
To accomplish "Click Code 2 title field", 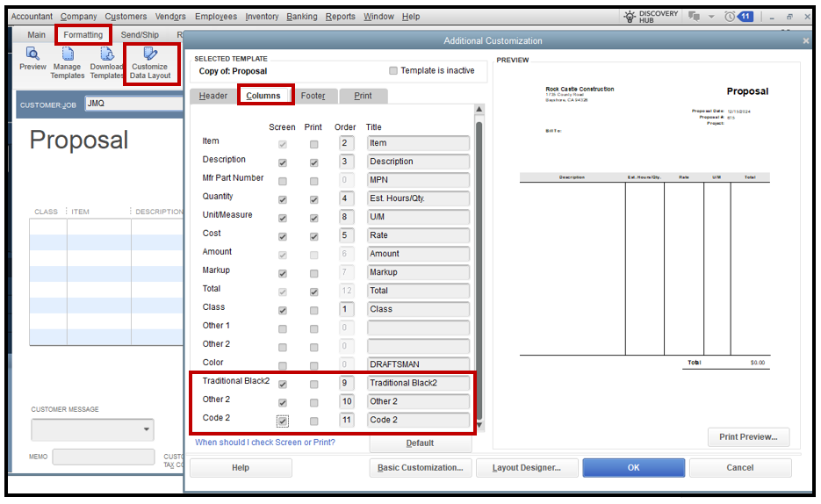I will (418, 420).
